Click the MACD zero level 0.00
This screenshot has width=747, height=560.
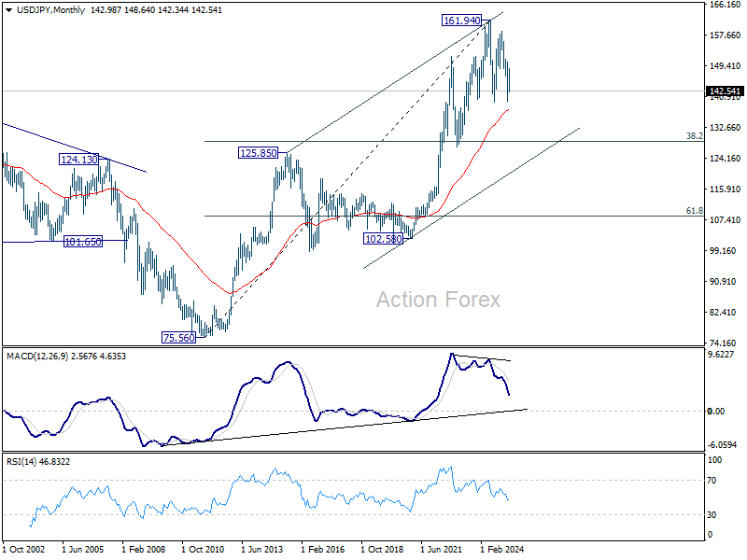coord(716,412)
